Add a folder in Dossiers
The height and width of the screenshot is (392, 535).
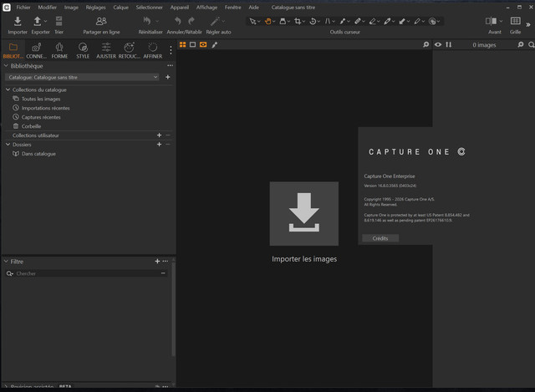click(159, 145)
